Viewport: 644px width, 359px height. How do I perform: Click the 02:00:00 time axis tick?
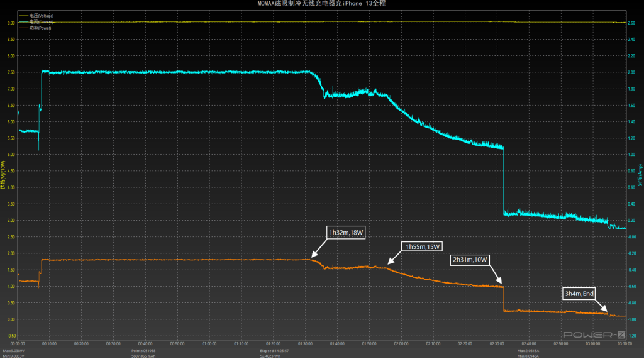point(401,343)
